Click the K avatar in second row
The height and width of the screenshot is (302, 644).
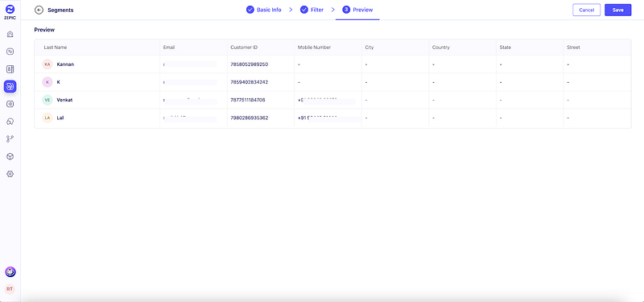47,82
